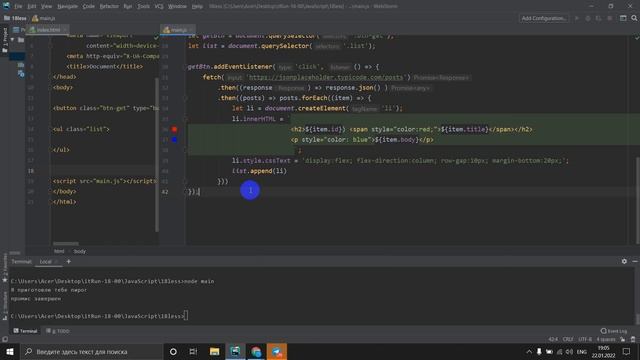The height and width of the screenshot is (360, 640).
Task: Toggle the TODO tool window button
Action: point(58,331)
